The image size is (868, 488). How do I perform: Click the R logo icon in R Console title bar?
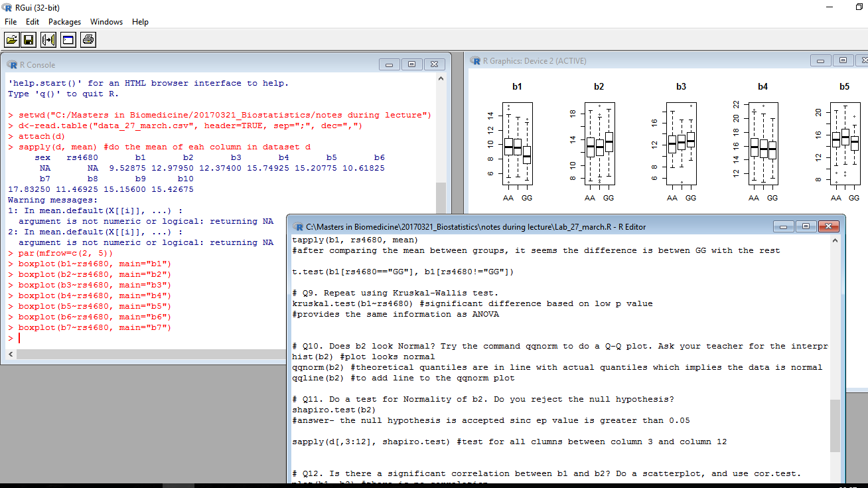coord(12,64)
